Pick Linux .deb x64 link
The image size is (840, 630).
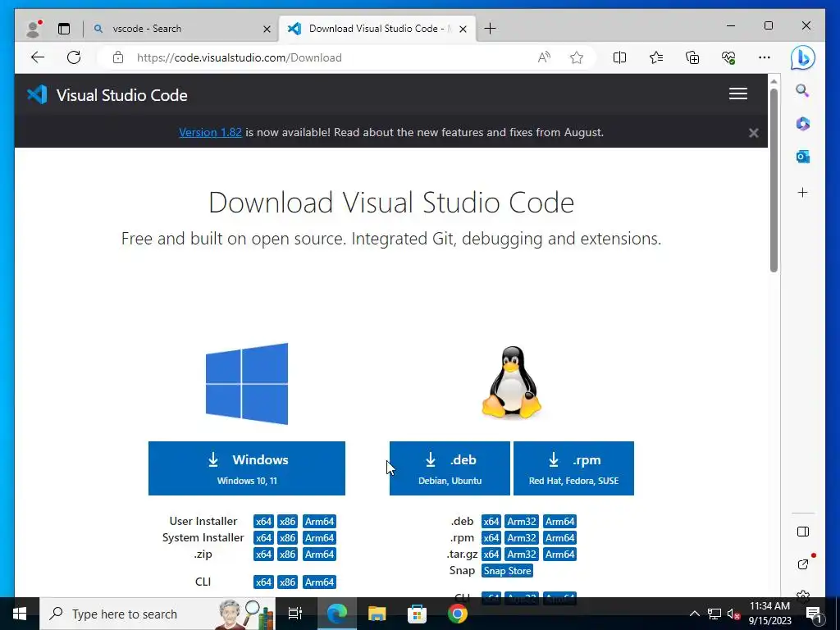pos(491,521)
